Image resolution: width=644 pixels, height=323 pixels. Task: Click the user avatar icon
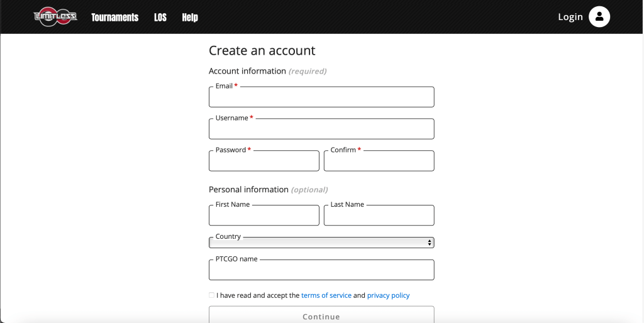599,17
